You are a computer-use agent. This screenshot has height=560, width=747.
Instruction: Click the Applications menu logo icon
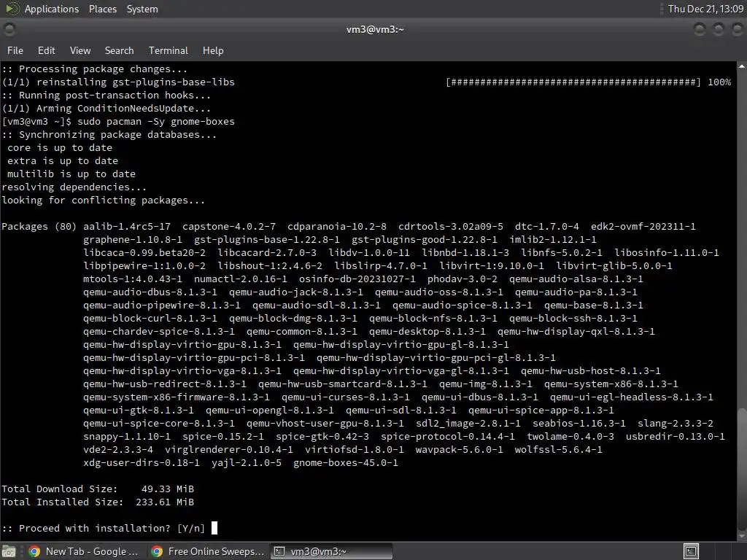pyautogui.click(x=12, y=9)
